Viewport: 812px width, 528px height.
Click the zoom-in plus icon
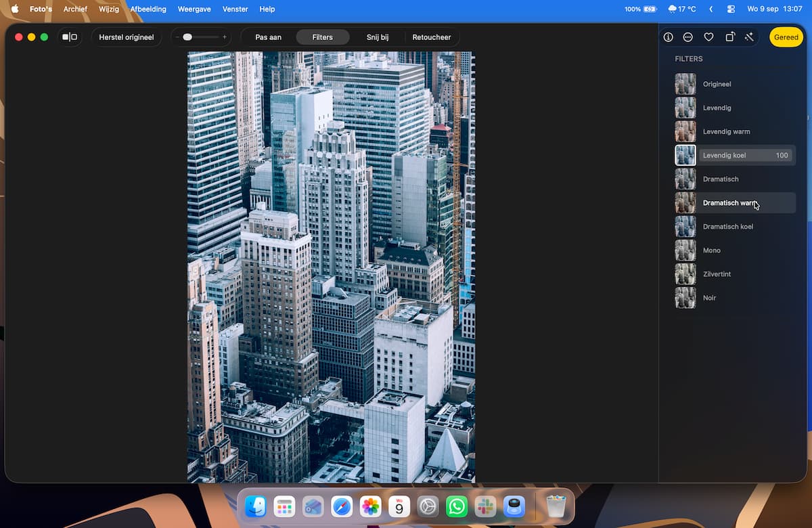click(225, 37)
